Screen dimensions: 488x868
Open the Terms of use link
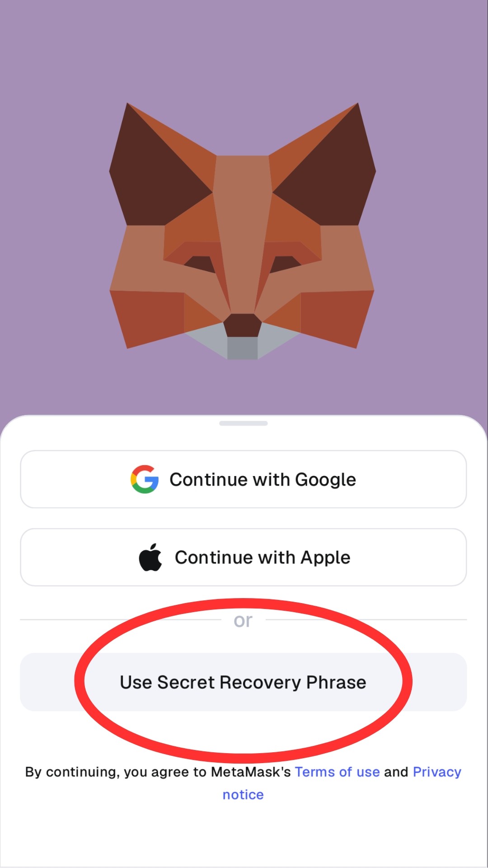pos(338,772)
